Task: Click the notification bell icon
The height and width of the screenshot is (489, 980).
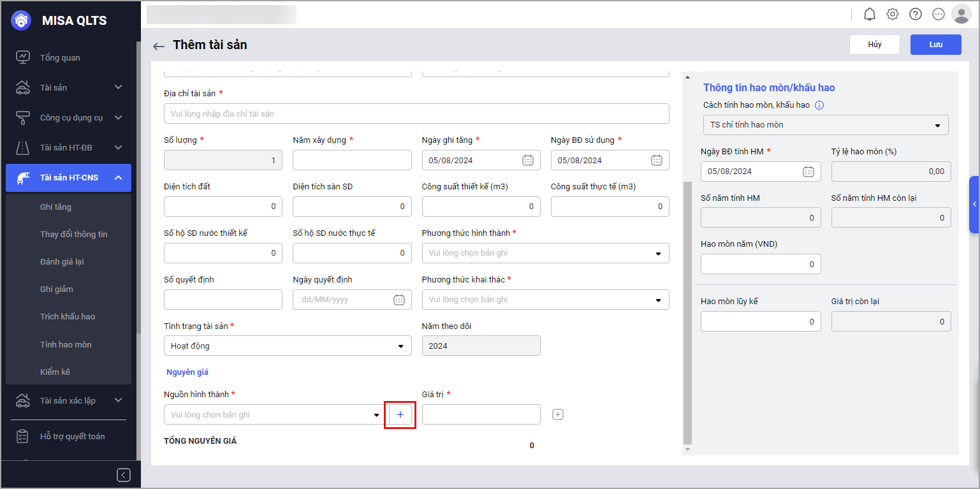Action: [x=870, y=14]
